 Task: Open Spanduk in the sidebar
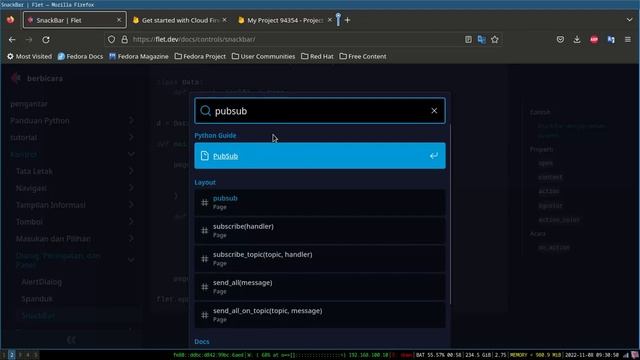click(x=37, y=299)
